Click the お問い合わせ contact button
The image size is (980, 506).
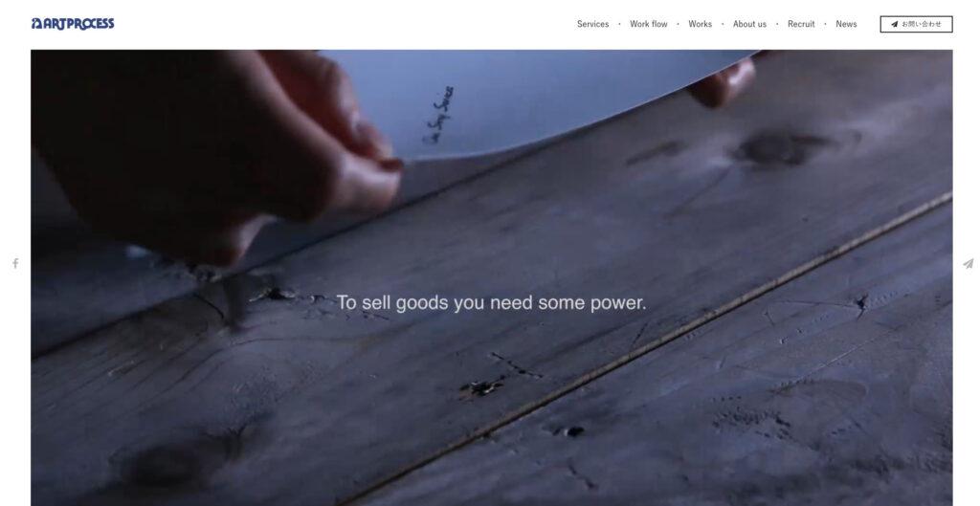pyautogui.click(x=916, y=24)
